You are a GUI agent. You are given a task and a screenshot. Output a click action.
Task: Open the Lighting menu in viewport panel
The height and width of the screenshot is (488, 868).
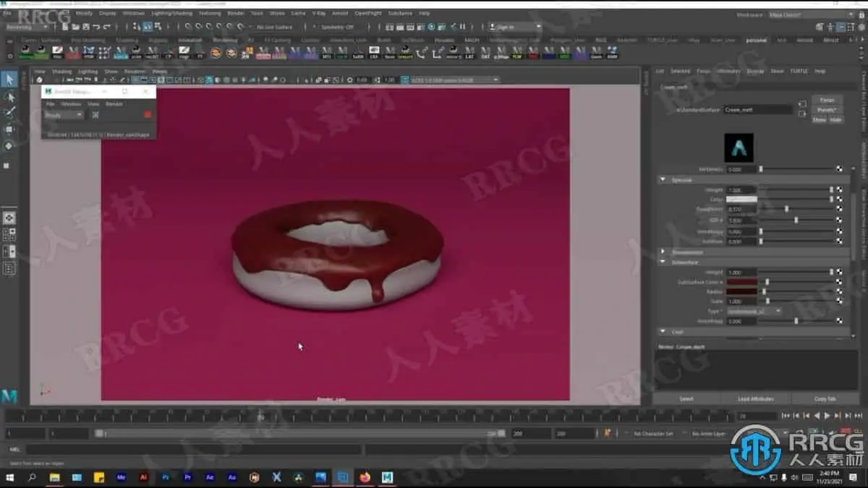[x=88, y=72]
